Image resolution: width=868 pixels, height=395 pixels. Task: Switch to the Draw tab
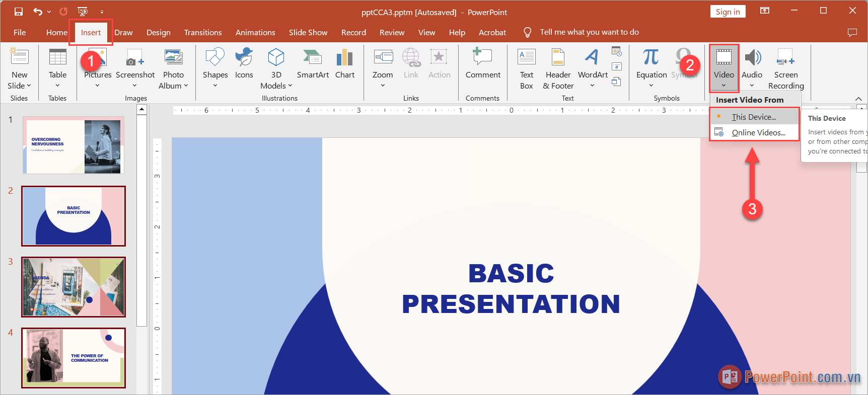(123, 32)
